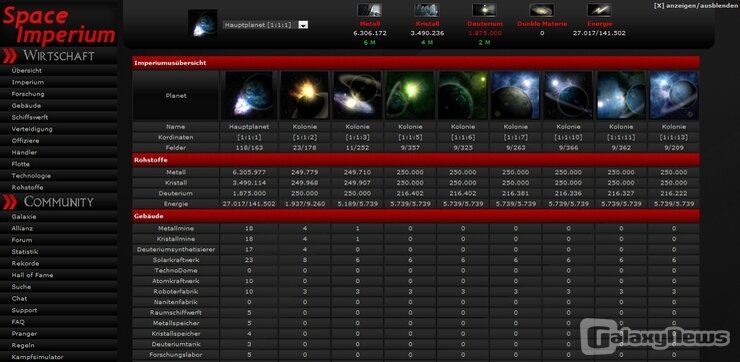Viewport: 740px width, 362px height.
Task: Open the Hauptplanet planet dropdown arrow
Action: (x=303, y=25)
